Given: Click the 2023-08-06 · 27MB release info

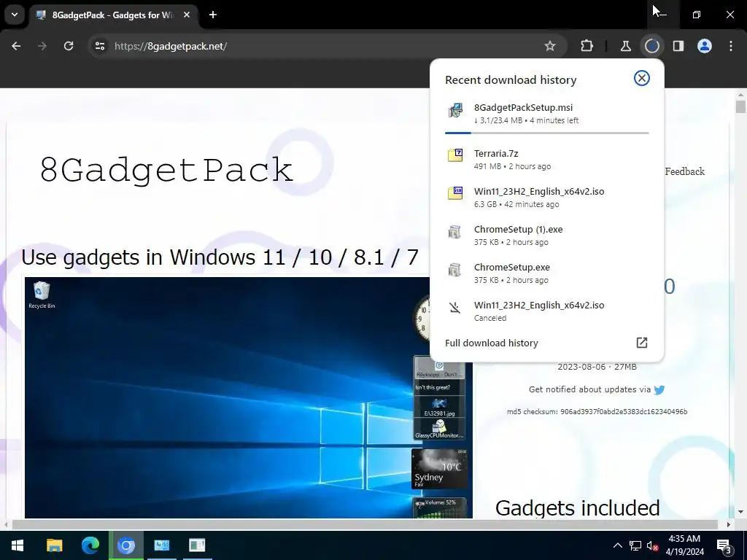Looking at the screenshot, I should [597, 367].
